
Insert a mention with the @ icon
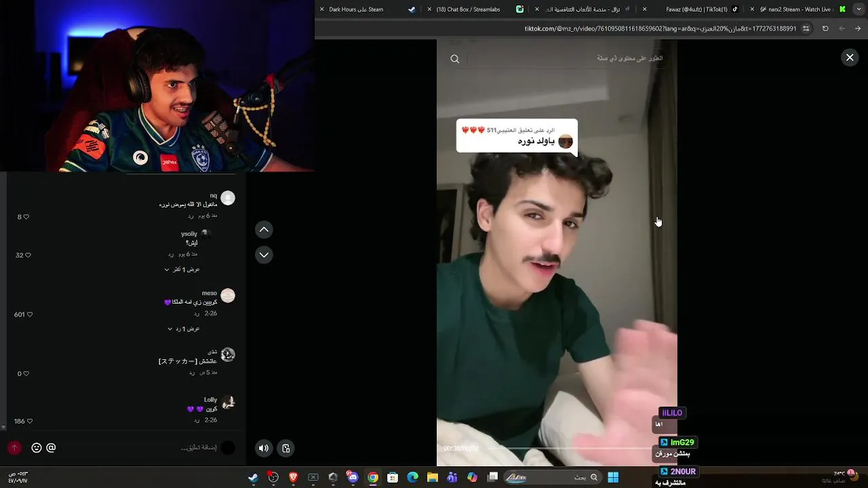(x=51, y=448)
